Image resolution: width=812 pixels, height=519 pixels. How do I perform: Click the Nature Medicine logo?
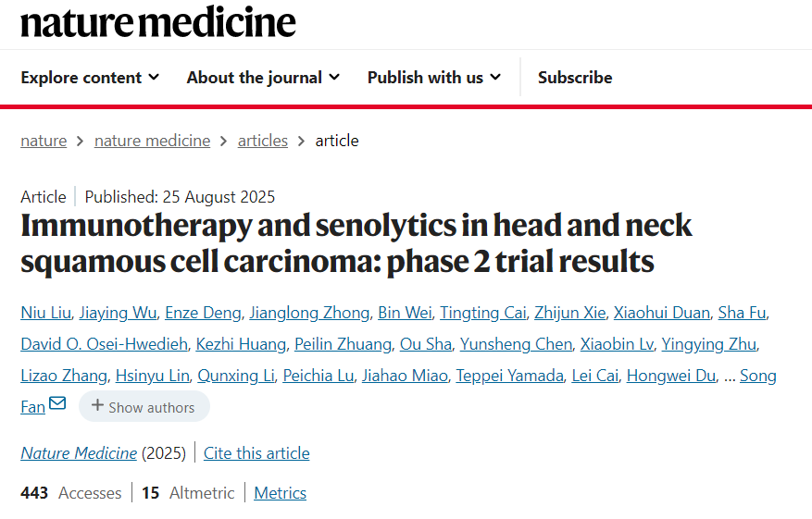click(x=158, y=22)
